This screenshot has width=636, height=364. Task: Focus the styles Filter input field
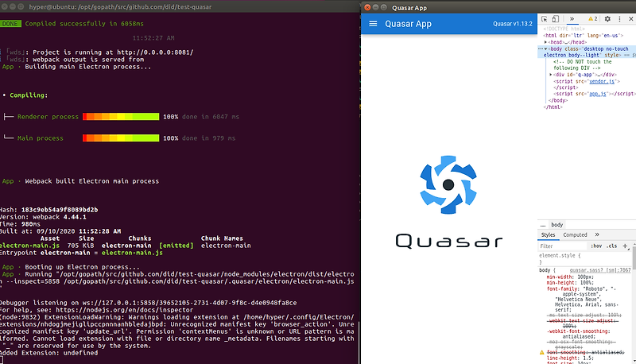pos(562,246)
